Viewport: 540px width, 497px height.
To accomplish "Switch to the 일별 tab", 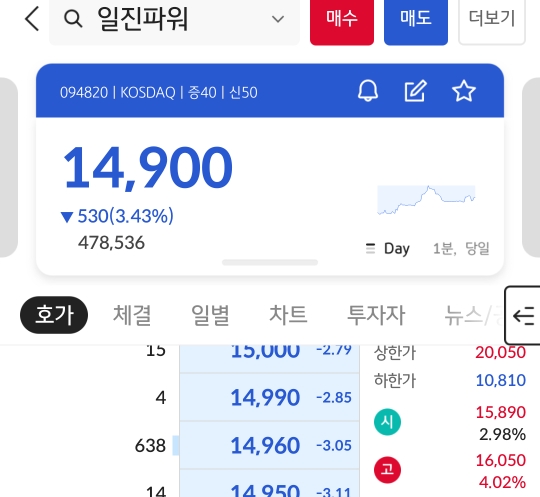I will pyautogui.click(x=210, y=315).
